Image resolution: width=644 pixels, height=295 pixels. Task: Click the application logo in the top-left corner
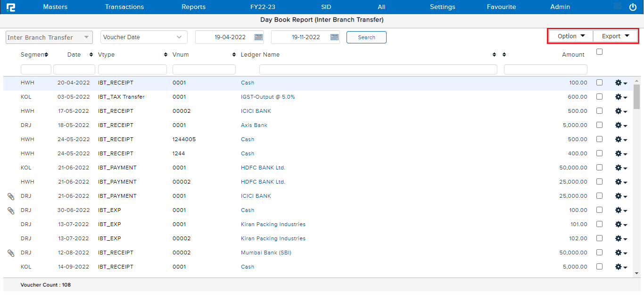(11, 7)
